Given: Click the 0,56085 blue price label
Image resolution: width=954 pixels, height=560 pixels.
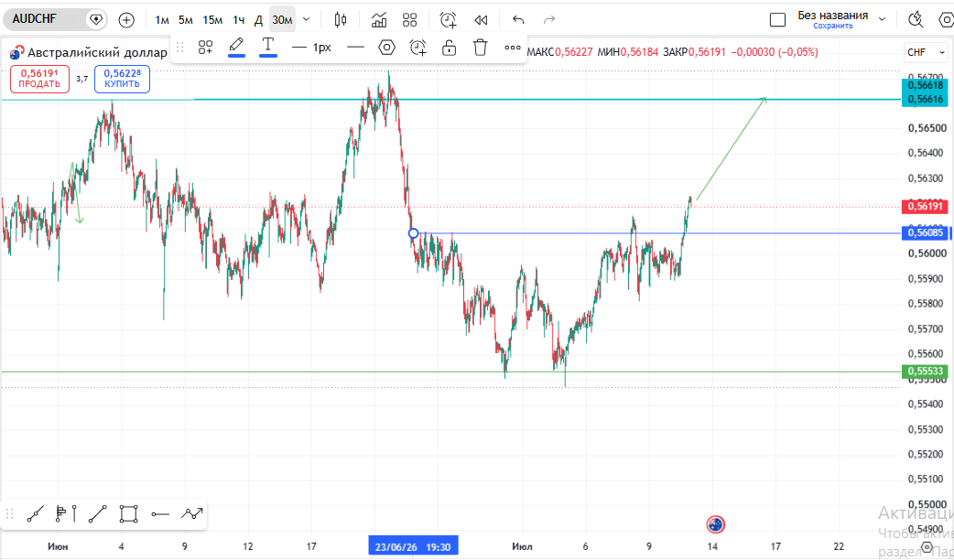Looking at the screenshot, I should pyautogui.click(x=926, y=232).
